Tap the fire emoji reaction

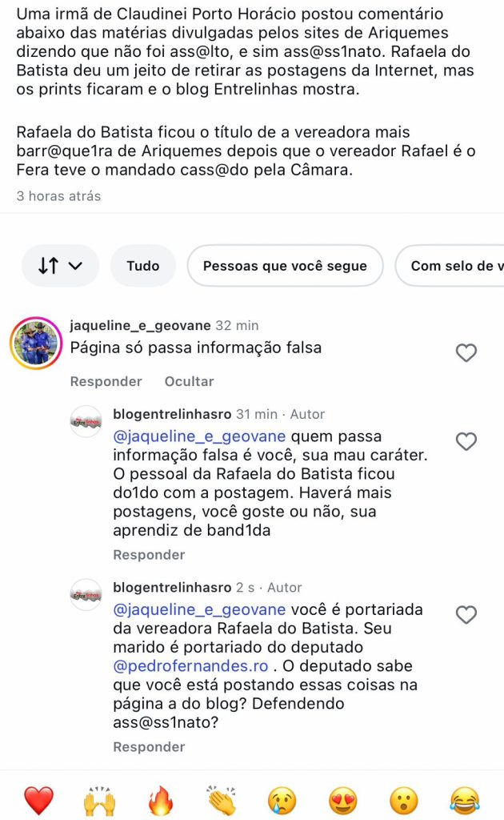(161, 800)
